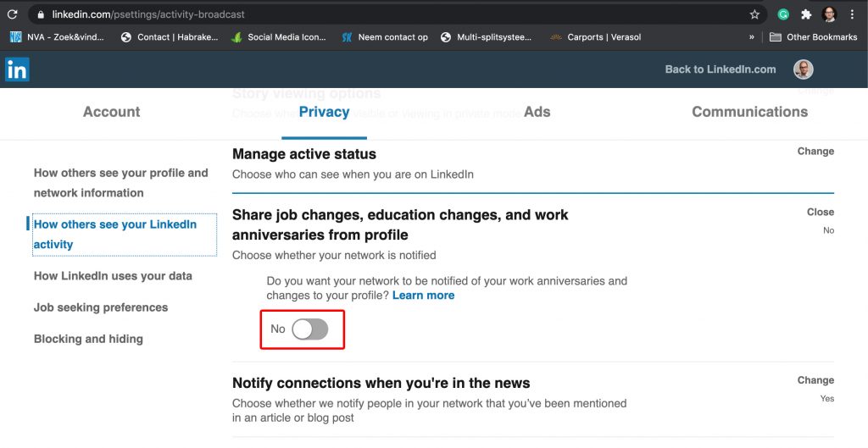Switch to the Communications tab
Viewport: 868px width, 448px height.
click(749, 112)
